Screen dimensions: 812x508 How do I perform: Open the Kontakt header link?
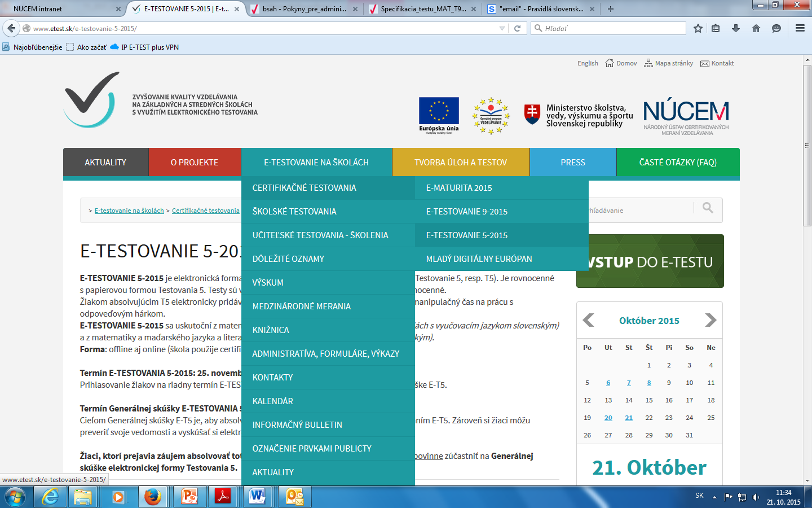coord(717,63)
